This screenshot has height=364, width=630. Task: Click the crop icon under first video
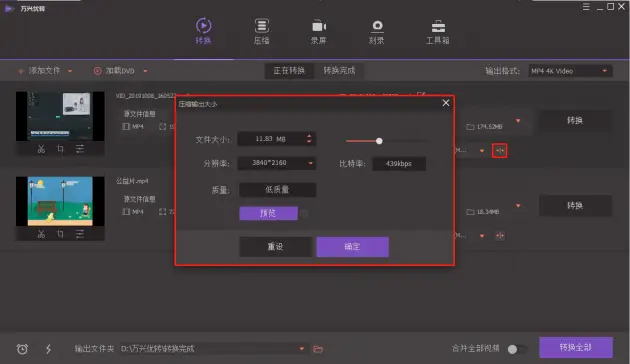[60, 149]
